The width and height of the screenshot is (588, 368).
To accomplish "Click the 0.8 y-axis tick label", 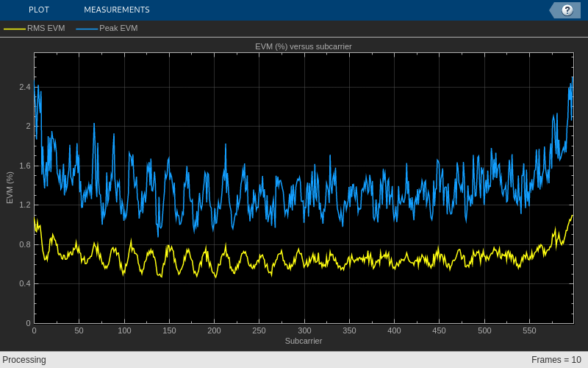I will coord(25,244).
